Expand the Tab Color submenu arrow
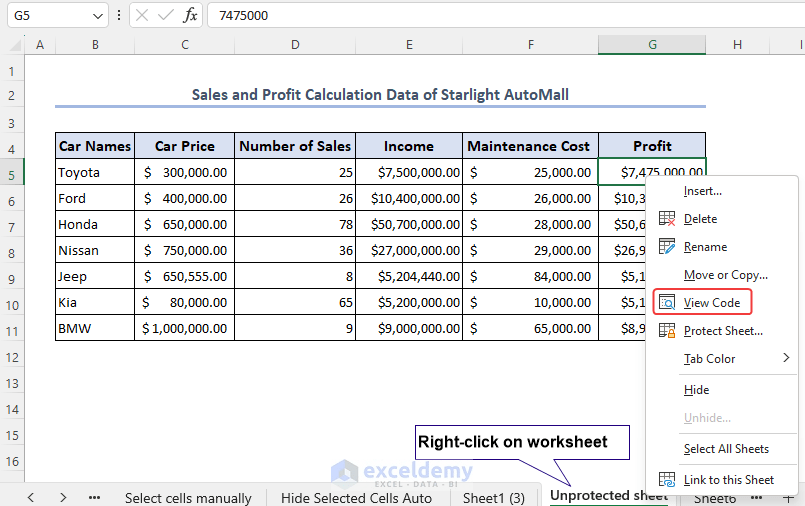This screenshot has width=805, height=506. 786,358
